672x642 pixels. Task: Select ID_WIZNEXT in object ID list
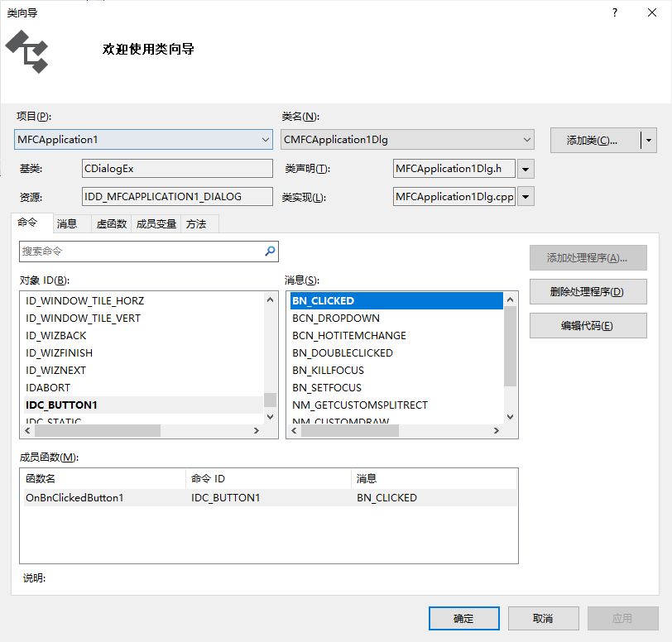143,371
